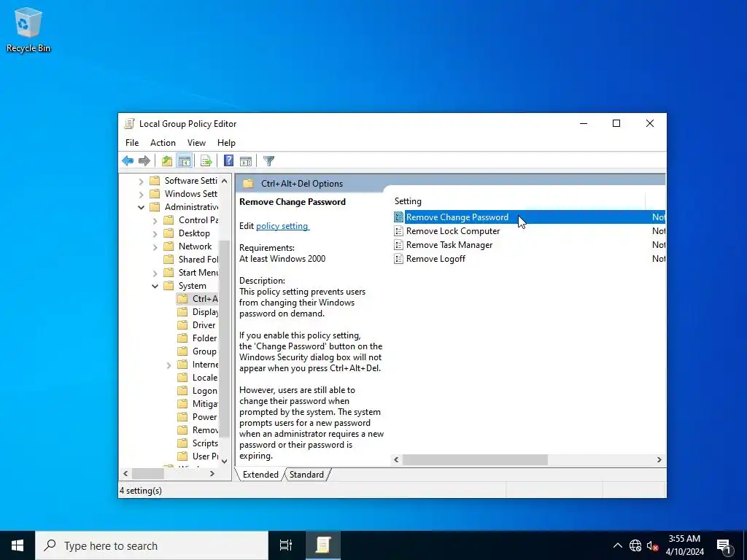Open the Edit policy setting link
This screenshot has height=560, width=747.
(282, 226)
